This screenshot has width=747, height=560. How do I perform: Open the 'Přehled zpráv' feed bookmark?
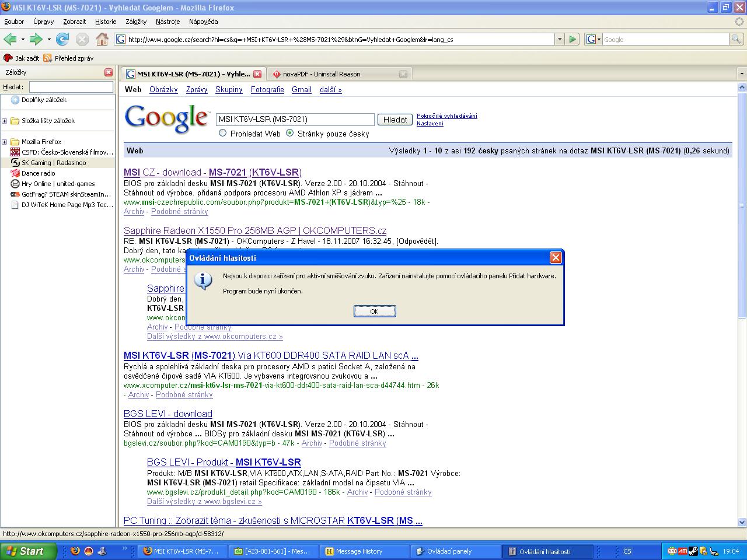point(68,58)
